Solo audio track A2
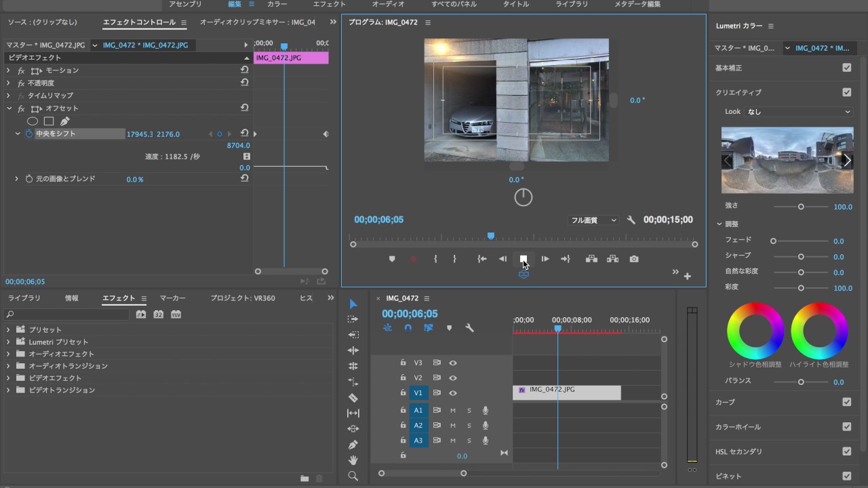 (x=469, y=426)
